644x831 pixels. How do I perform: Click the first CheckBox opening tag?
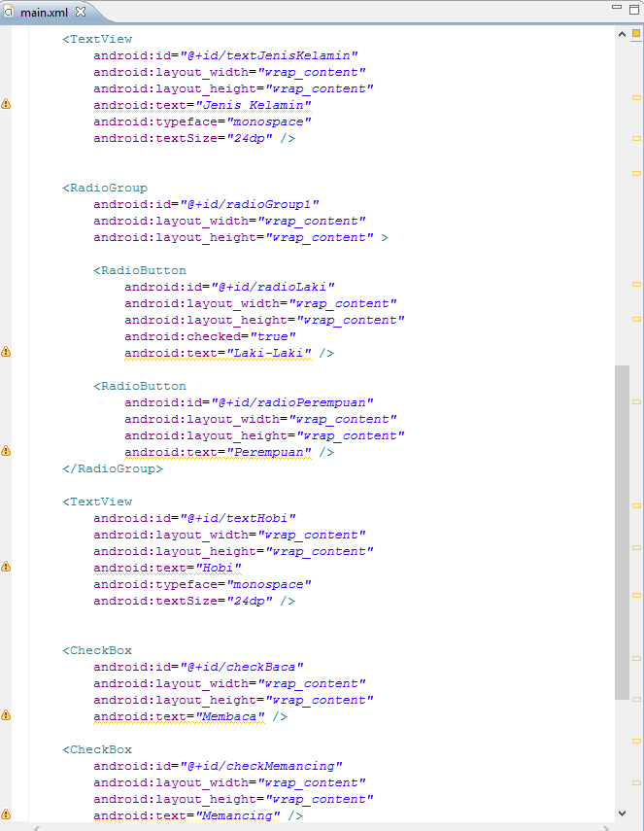[x=97, y=650]
